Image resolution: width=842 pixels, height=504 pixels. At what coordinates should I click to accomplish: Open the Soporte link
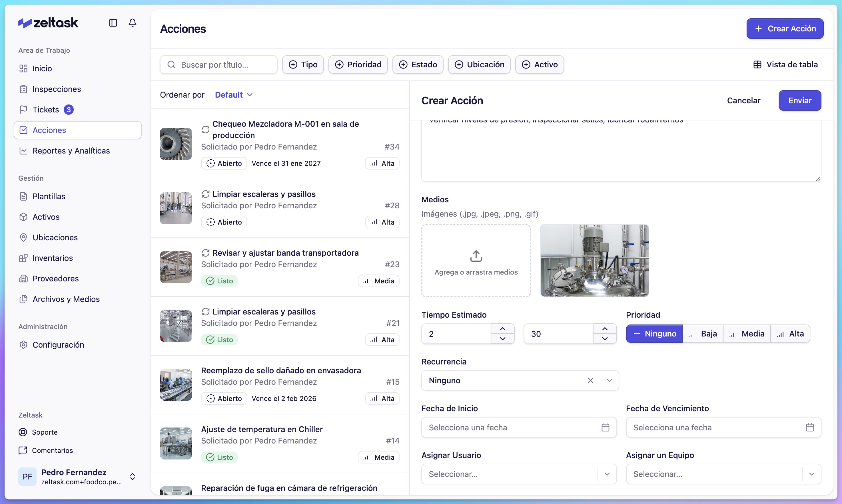[38, 432]
